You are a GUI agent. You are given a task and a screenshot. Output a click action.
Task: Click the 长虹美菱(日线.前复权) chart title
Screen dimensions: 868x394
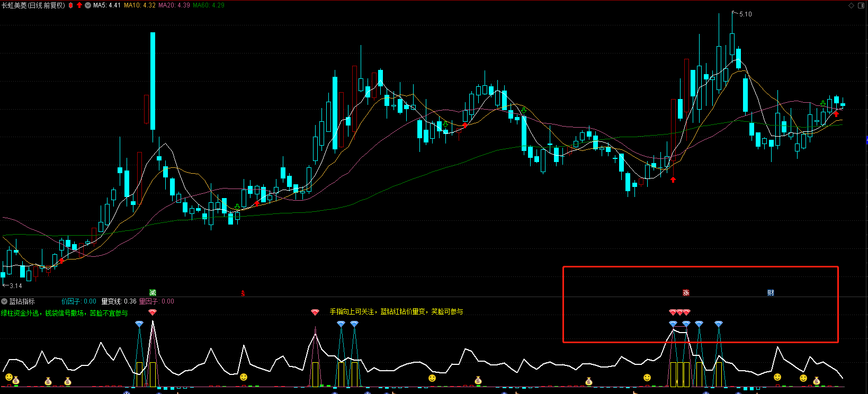click(33, 5)
